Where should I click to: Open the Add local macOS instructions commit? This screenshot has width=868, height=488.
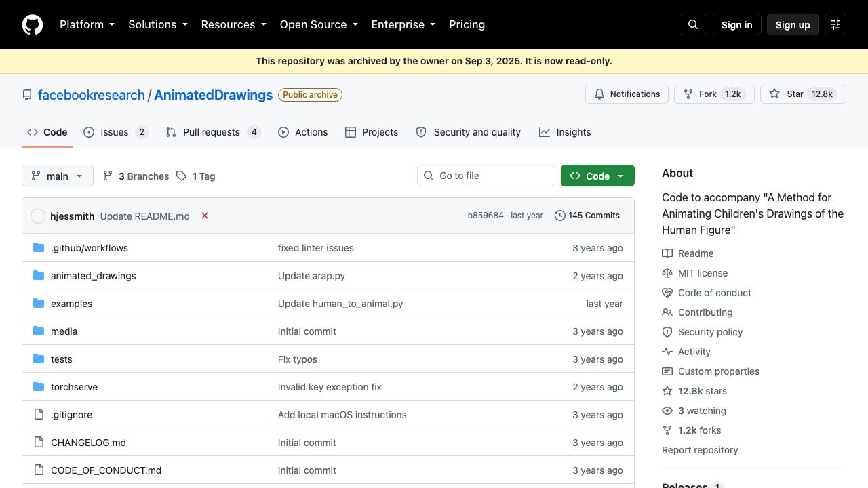tap(342, 415)
